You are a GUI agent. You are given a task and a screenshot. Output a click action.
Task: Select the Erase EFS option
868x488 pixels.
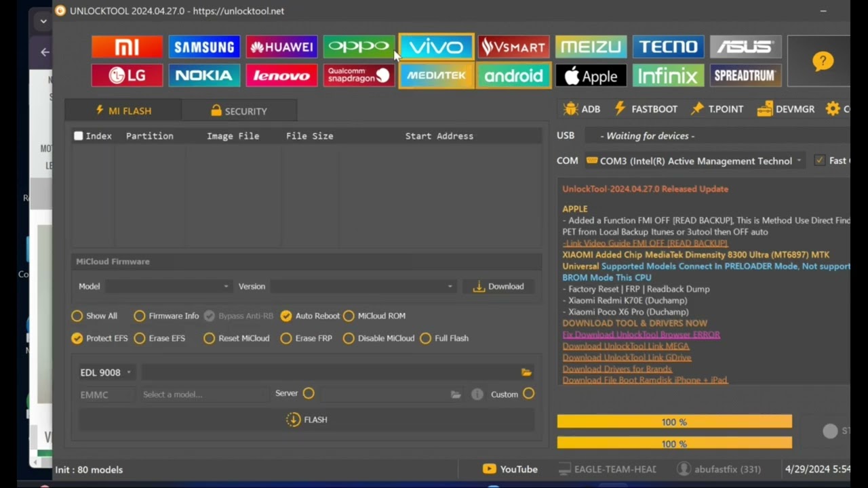click(159, 338)
